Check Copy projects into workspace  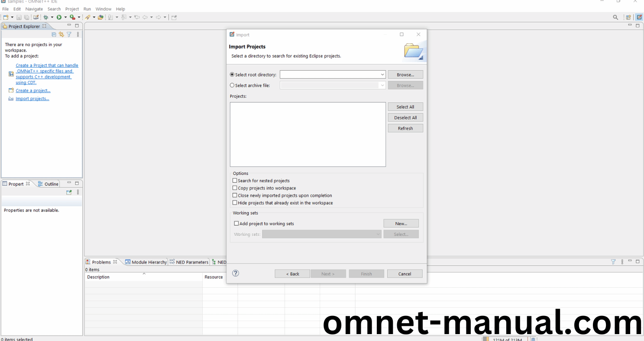[x=235, y=188]
